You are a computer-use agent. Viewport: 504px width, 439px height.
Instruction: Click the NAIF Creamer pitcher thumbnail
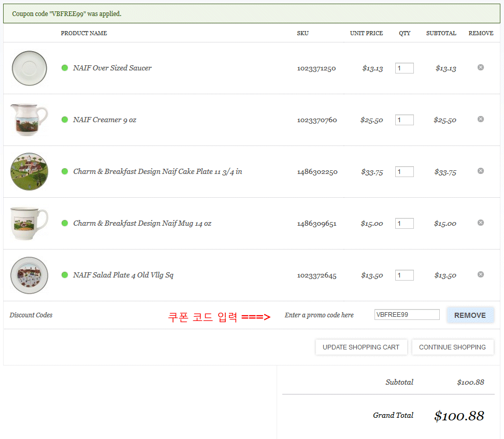click(x=29, y=120)
